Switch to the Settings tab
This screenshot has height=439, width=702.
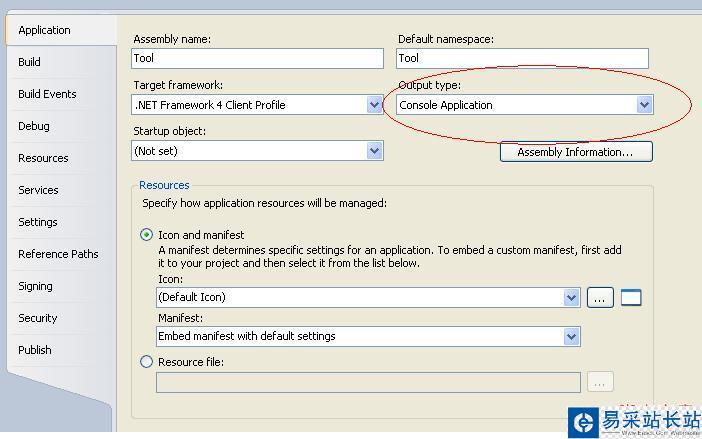[x=38, y=222]
